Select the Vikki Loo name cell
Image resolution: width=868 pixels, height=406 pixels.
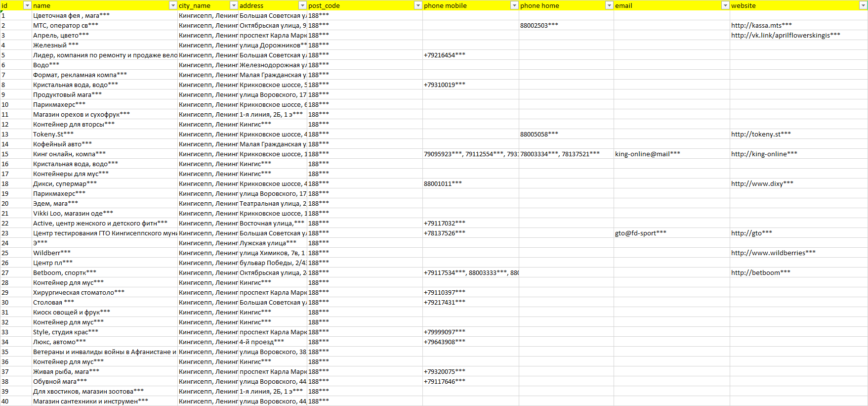(x=73, y=213)
